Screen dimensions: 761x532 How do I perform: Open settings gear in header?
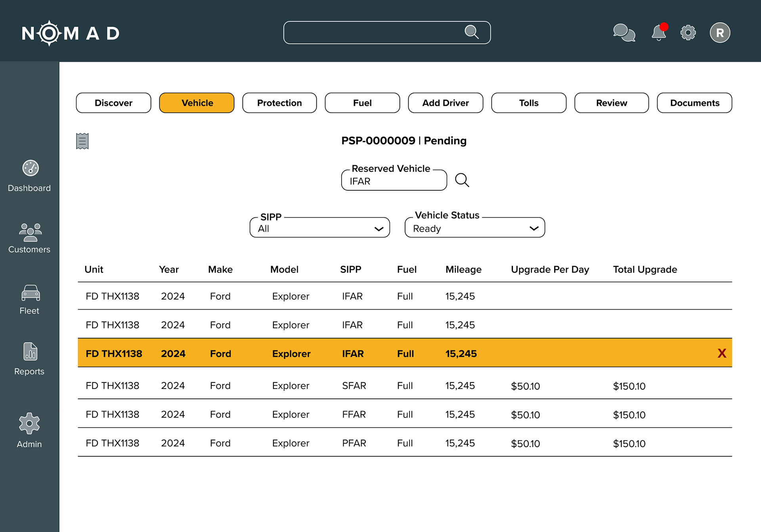pos(688,33)
